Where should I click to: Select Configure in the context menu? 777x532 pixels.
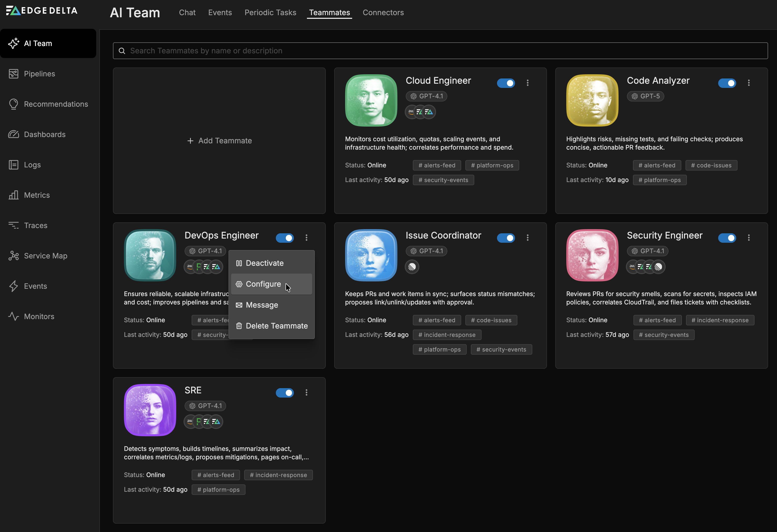pyautogui.click(x=263, y=284)
